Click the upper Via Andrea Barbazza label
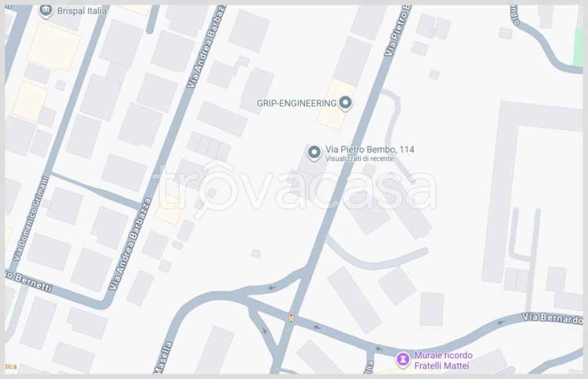 coord(206,47)
